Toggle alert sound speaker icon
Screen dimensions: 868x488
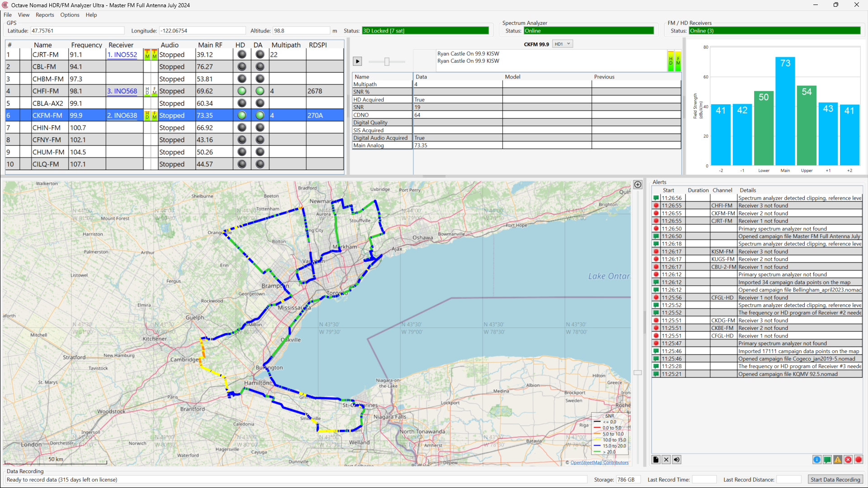point(676,460)
